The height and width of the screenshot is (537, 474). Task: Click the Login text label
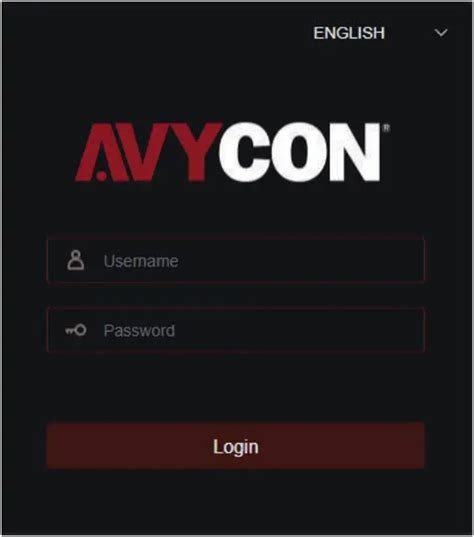click(236, 447)
